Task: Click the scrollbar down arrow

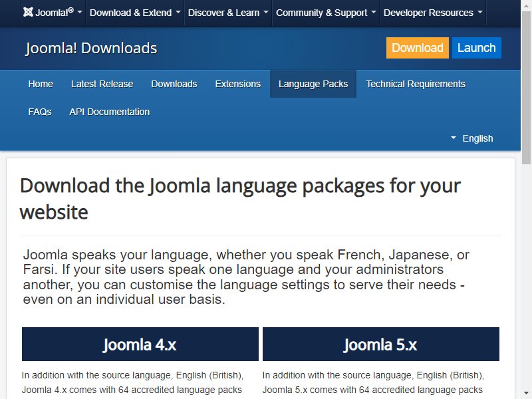Action: [x=526, y=394]
